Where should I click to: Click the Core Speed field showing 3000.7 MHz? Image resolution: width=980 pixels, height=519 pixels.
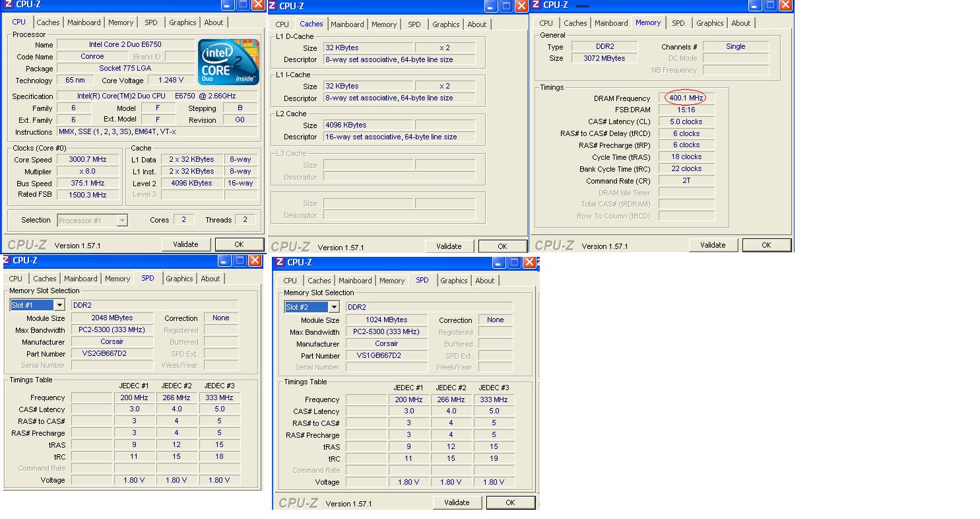pos(88,158)
